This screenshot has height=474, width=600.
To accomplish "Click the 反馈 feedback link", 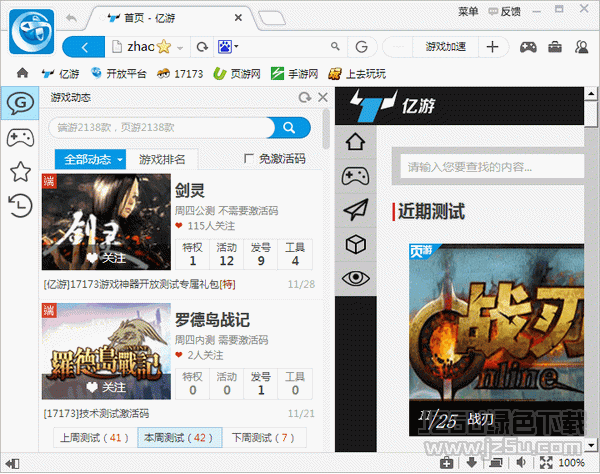I will [505, 12].
